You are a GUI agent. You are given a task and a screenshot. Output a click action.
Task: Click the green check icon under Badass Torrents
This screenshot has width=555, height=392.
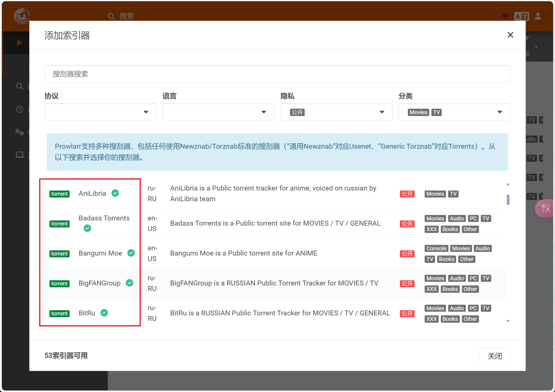(x=87, y=228)
